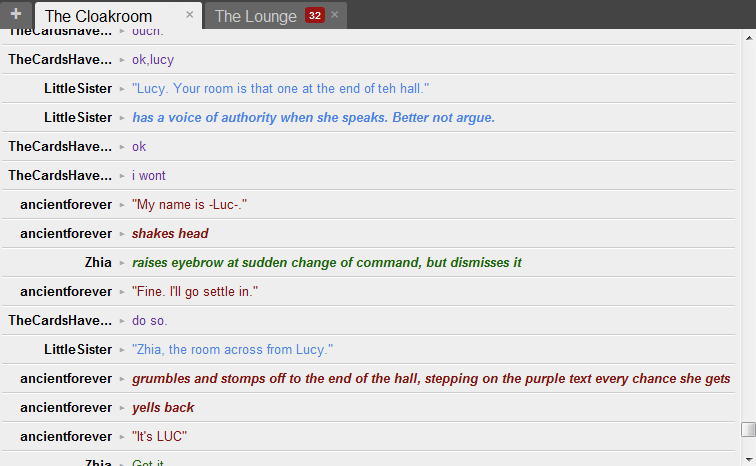Click message "Lucy. Your room is that one"
This screenshot has height=466, width=756.
pyautogui.click(x=281, y=89)
